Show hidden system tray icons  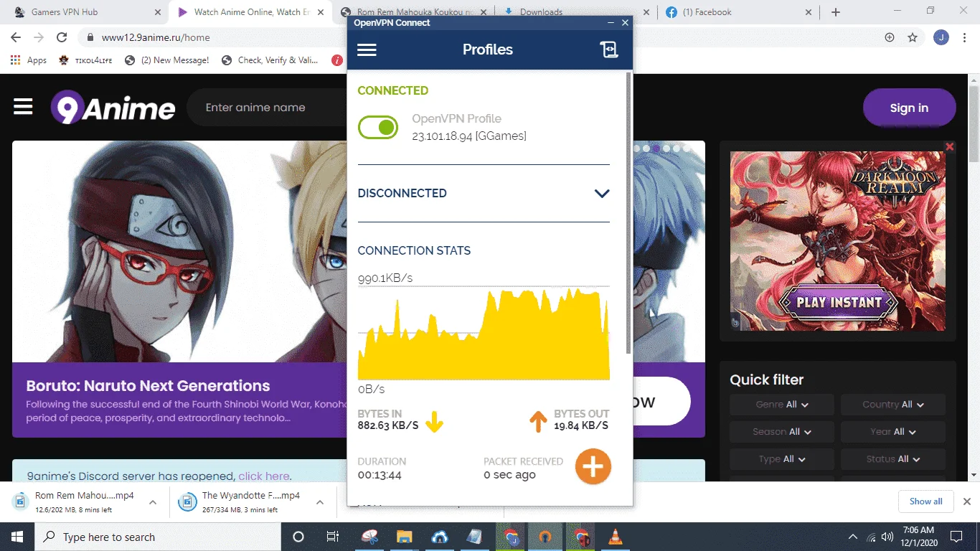point(853,537)
